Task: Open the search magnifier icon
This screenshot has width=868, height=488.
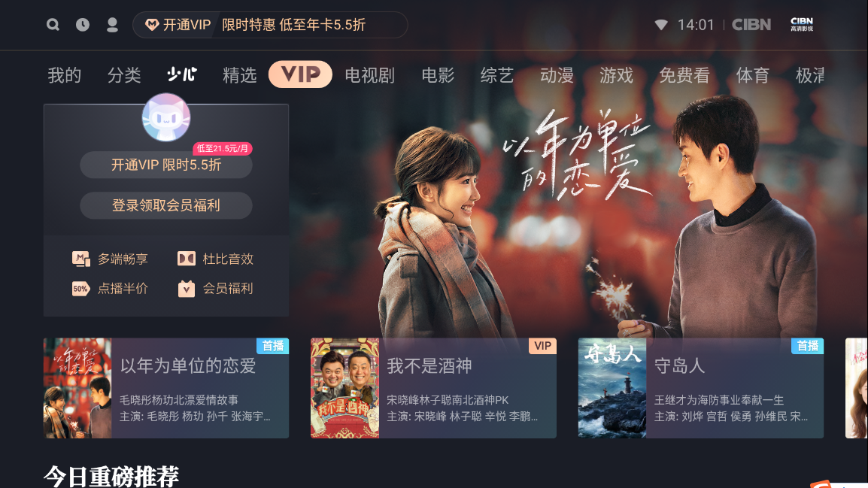Action: pyautogui.click(x=53, y=24)
